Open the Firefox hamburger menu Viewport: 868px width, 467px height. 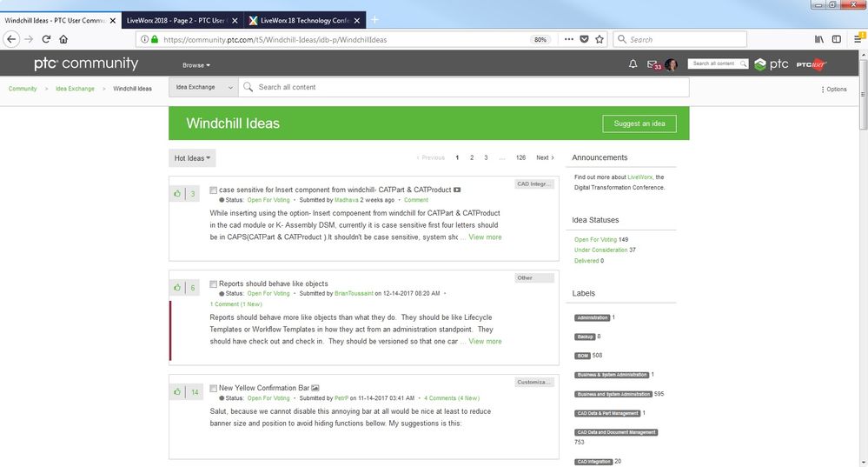tap(858, 39)
